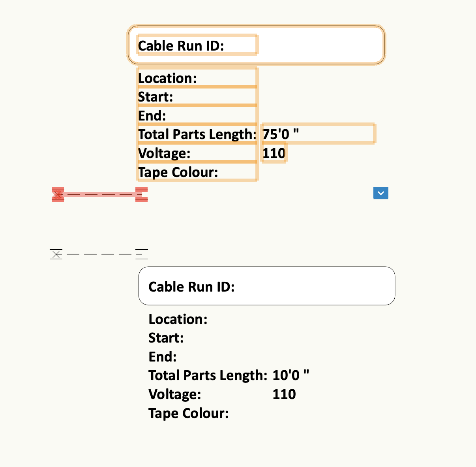
Task: Click the red highlighted X cable endpoint
Action: coord(58,194)
